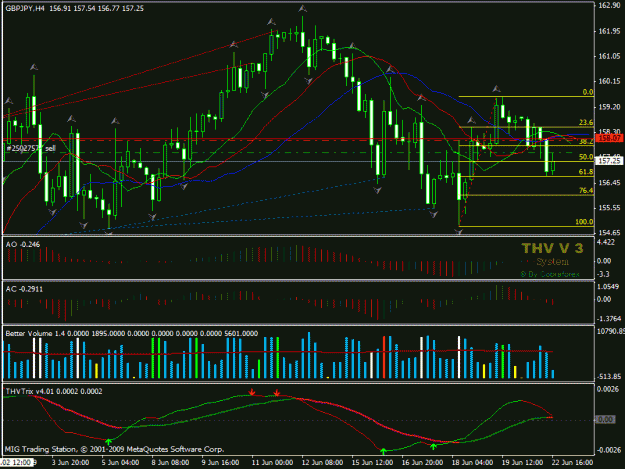Click the 18 Jun 04:00 time label
This screenshot has height=469, width=625.
[472, 462]
